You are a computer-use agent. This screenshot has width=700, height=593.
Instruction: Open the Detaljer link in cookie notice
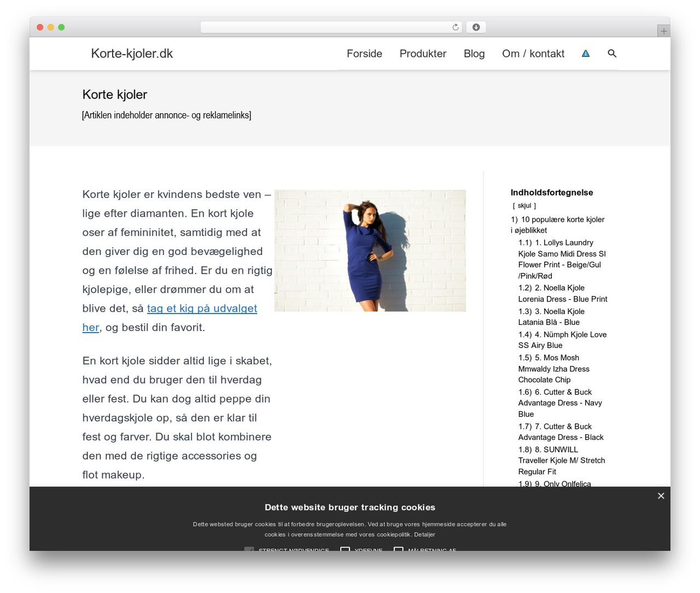coord(424,534)
